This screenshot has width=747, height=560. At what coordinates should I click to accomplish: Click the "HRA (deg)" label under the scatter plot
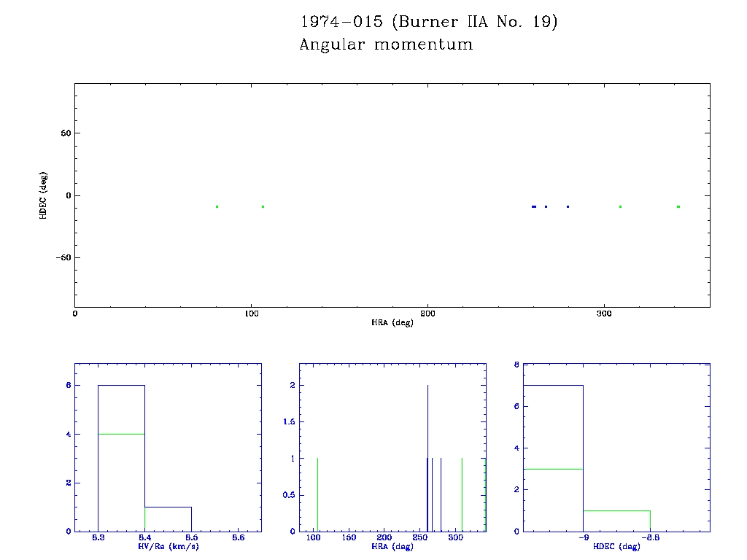click(392, 322)
